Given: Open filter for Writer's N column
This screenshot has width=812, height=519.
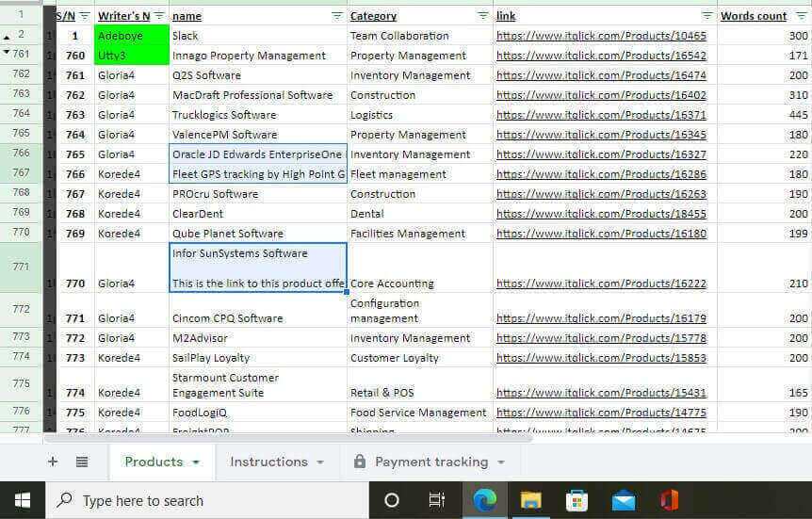Looking at the screenshot, I should [159, 16].
